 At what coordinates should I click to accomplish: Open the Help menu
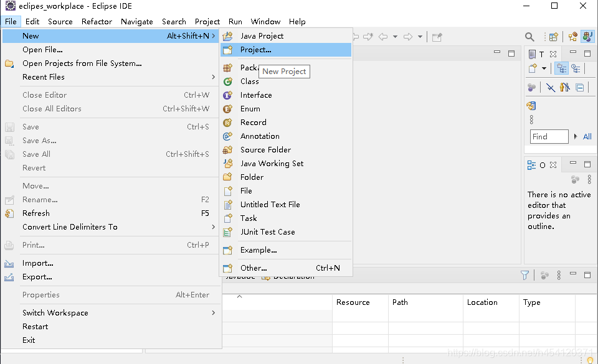297,21
